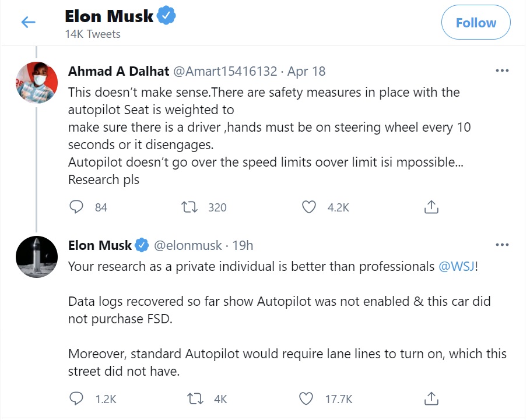
Task: Click the Follow button
Action: pyautogui.click(x=475, y=23)
